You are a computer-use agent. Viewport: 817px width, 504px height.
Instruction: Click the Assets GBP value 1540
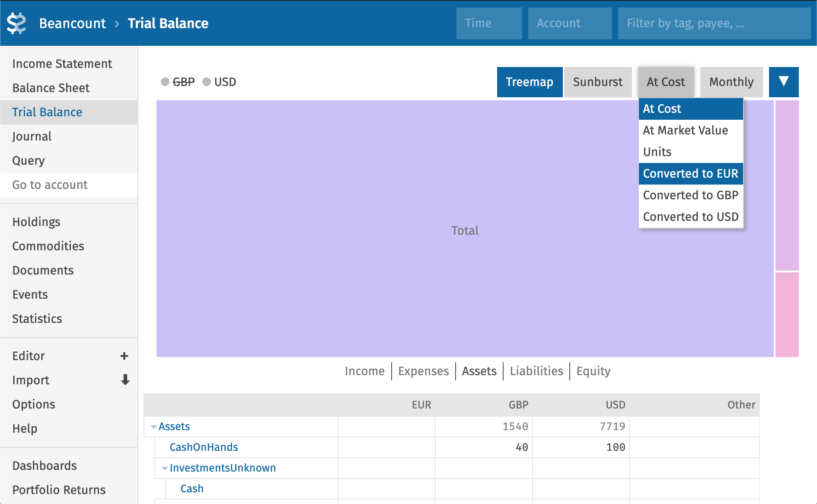(515, 427)
